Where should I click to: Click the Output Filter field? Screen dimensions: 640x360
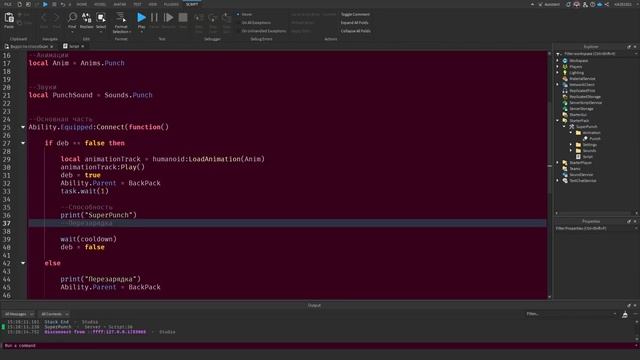[571, 314]
